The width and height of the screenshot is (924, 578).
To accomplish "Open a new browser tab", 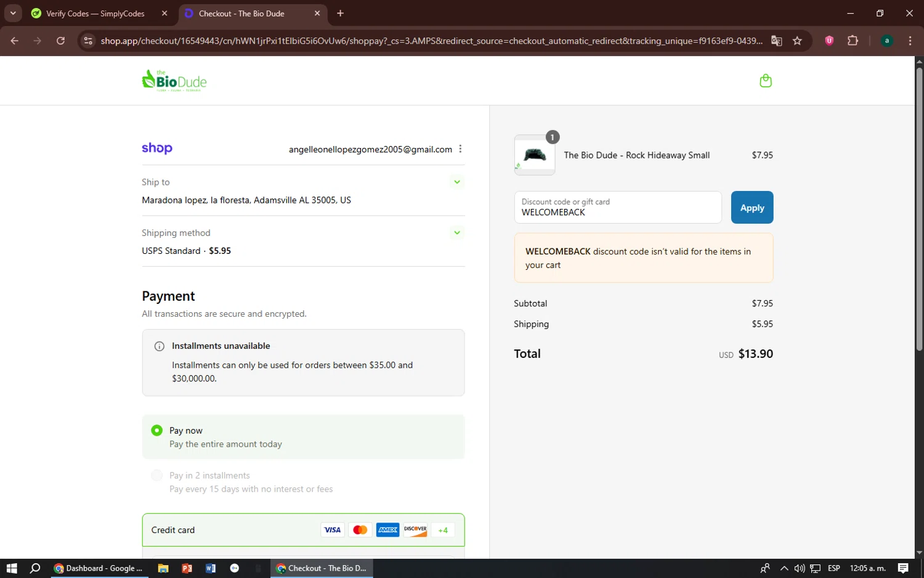I will (x=340, y=13).
